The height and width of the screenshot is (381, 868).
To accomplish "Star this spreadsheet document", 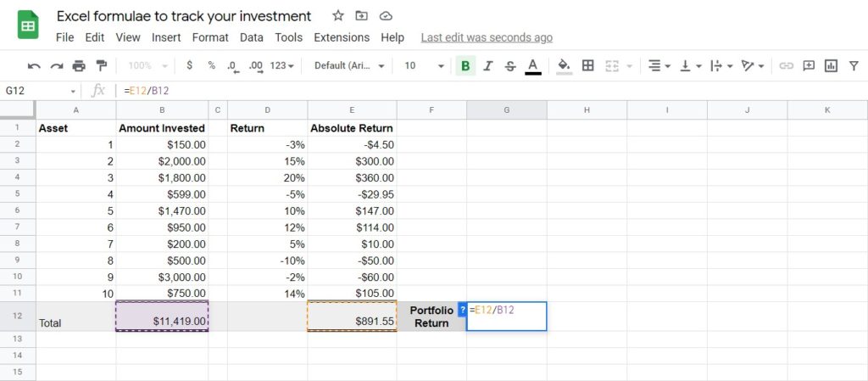I will coord(338,16).
